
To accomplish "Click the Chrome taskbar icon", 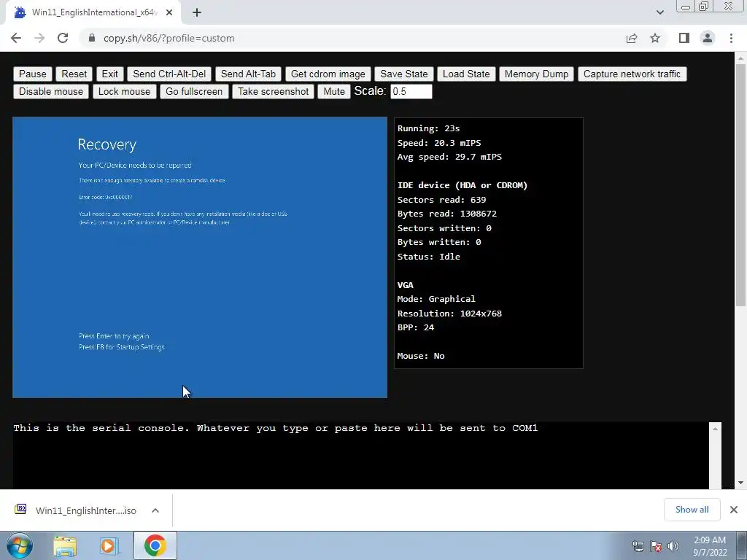I will (155, 545).
